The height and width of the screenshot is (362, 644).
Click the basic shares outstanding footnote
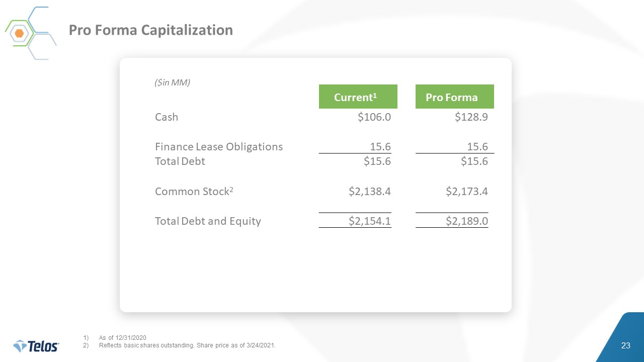tap(187, 345)
